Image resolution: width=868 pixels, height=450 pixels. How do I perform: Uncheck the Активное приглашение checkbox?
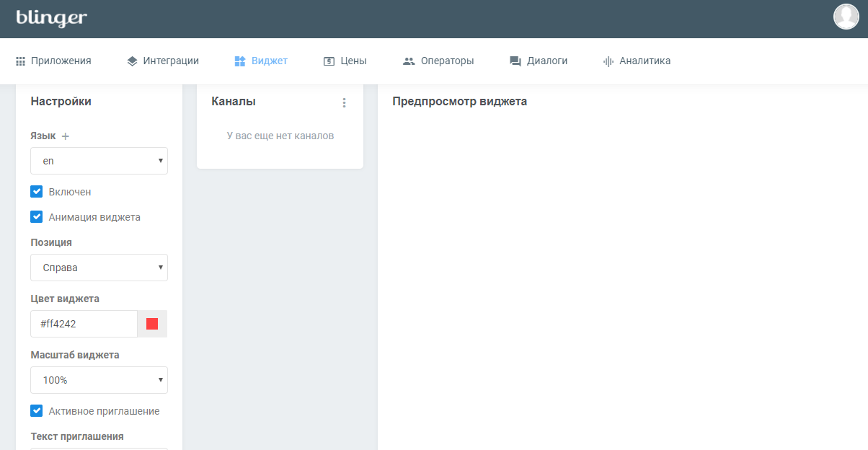coord(37,411)
